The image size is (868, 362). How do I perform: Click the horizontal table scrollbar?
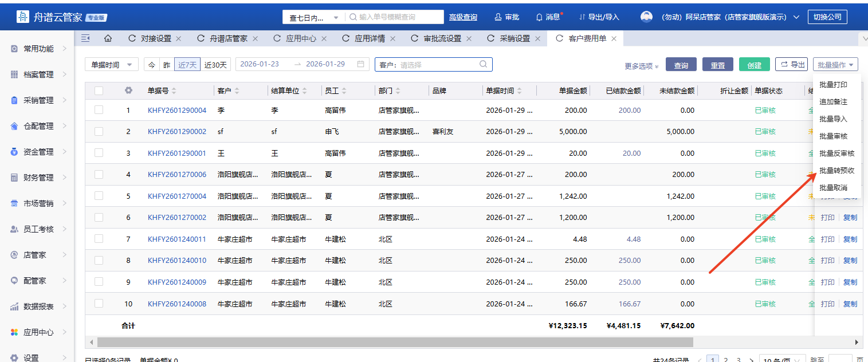[x=395, y=342]
